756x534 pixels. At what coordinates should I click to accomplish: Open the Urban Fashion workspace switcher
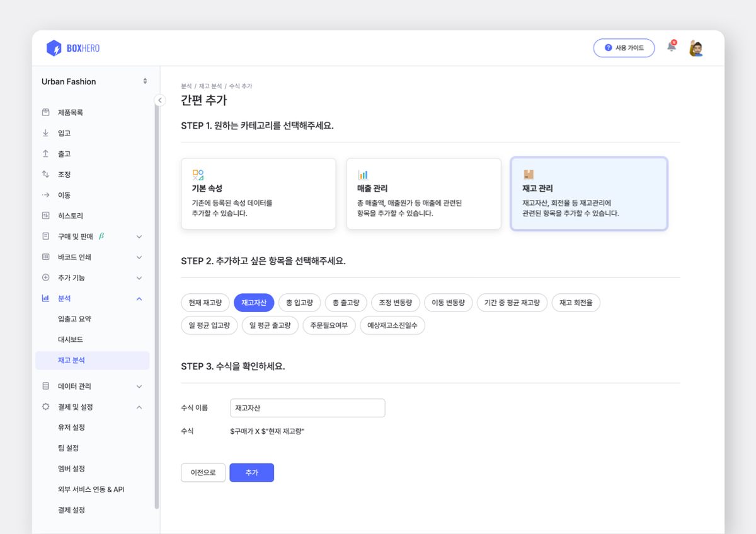point(93,81)
